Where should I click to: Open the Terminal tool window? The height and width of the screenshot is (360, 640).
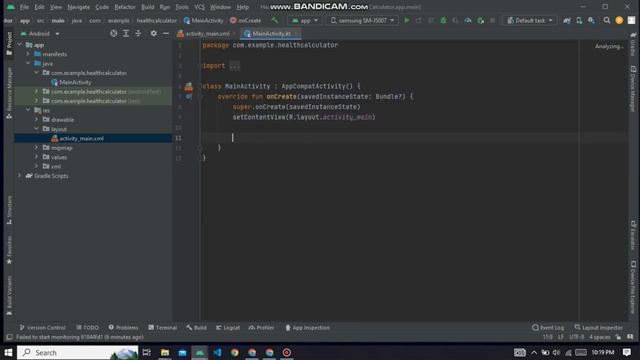click(162, 328)
